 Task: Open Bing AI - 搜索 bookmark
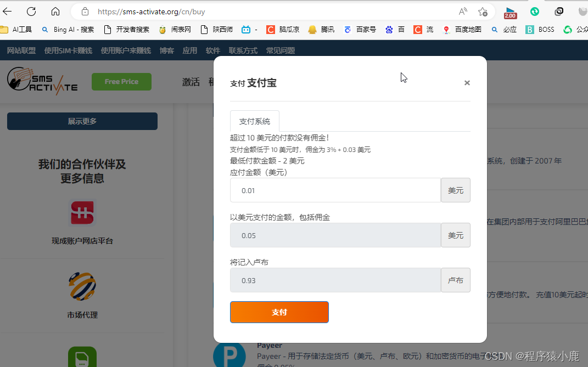[x=68, y=30]
